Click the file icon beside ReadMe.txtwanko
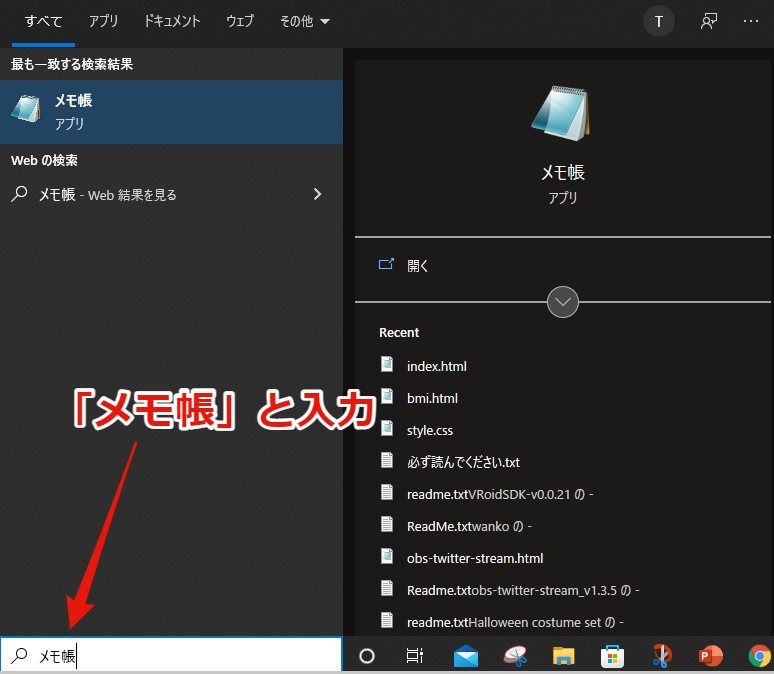This screenshot has height=674, width=774. pyautogui.click(x=387, y=524)
